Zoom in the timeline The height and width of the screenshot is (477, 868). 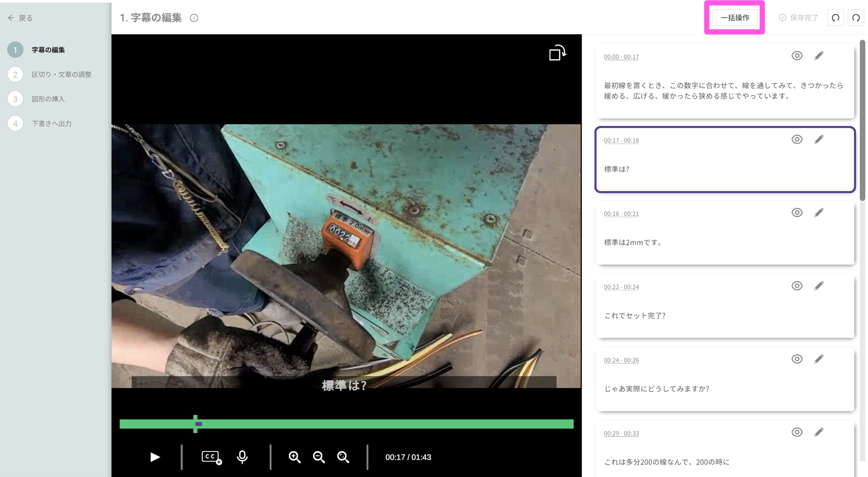coord(295,457)
